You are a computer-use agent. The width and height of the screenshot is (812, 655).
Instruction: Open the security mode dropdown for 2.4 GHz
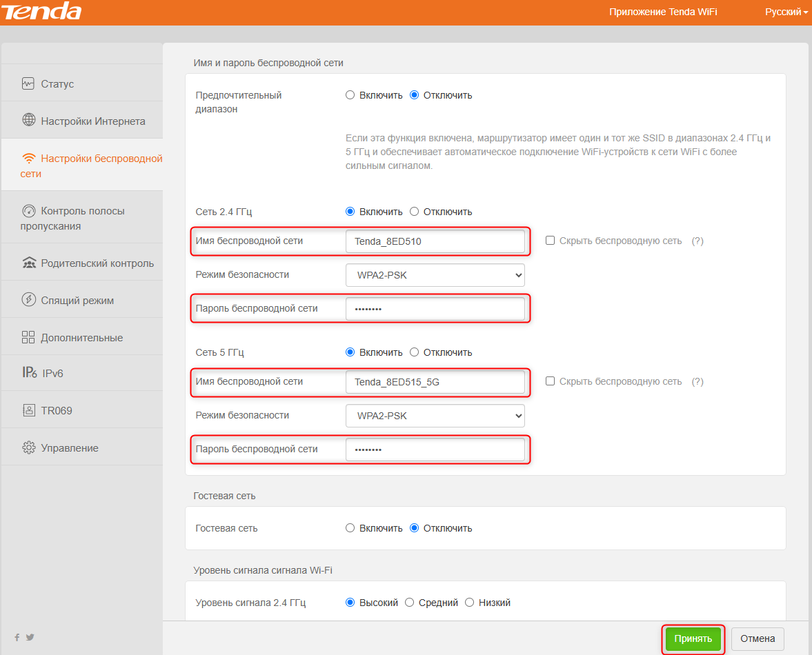(435, 275)
